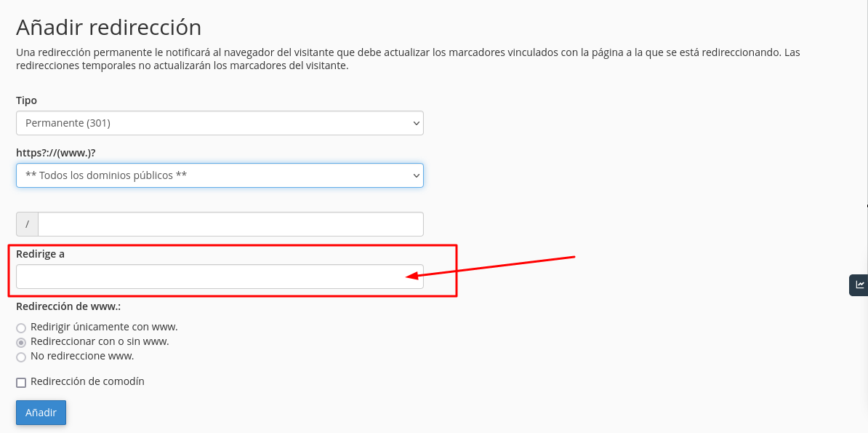Click the Redirige a text input
The width and height of the screenshot is (868, 433).
220,276
